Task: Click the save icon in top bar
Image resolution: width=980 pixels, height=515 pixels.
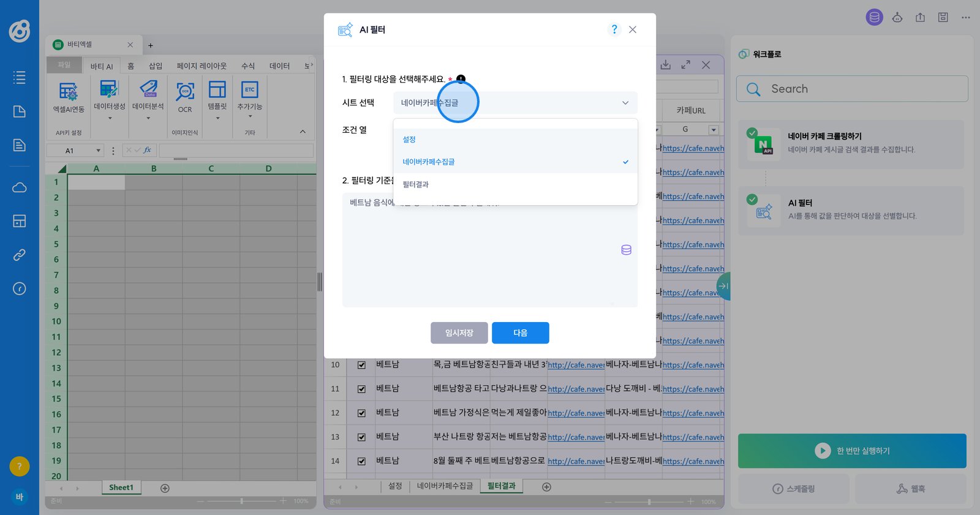Action: click(x=943, y=17)
